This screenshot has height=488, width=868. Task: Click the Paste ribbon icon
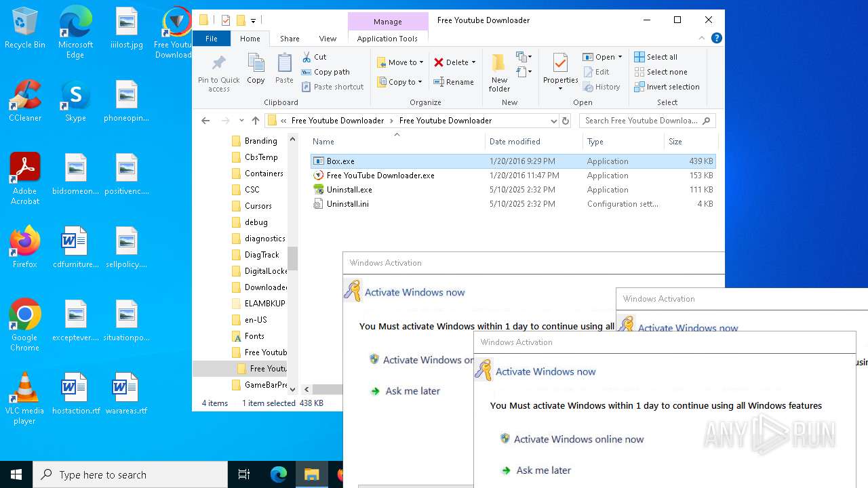coord(284,70)
